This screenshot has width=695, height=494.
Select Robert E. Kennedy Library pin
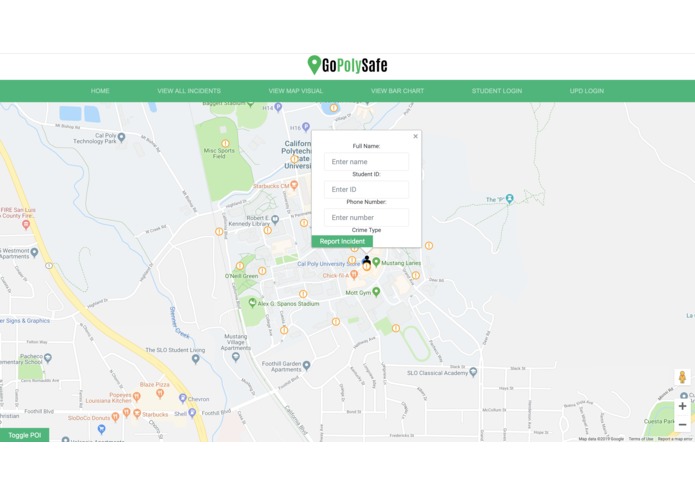275,219
